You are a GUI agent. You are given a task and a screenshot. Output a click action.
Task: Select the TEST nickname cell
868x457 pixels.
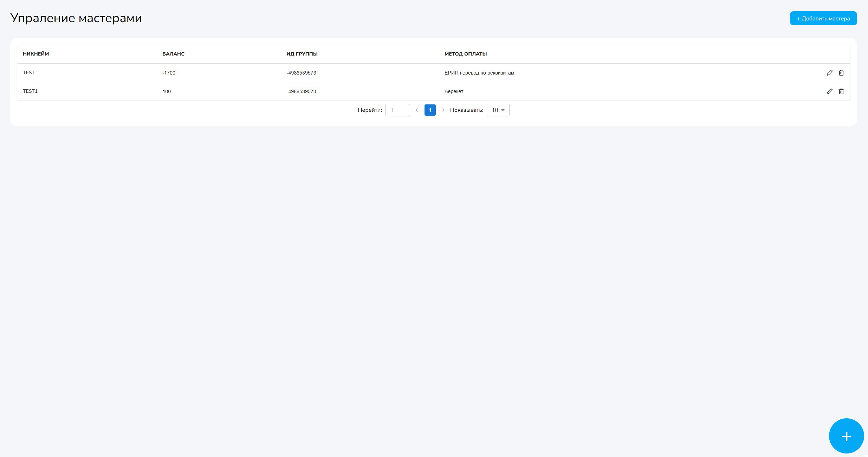(29, 72)
